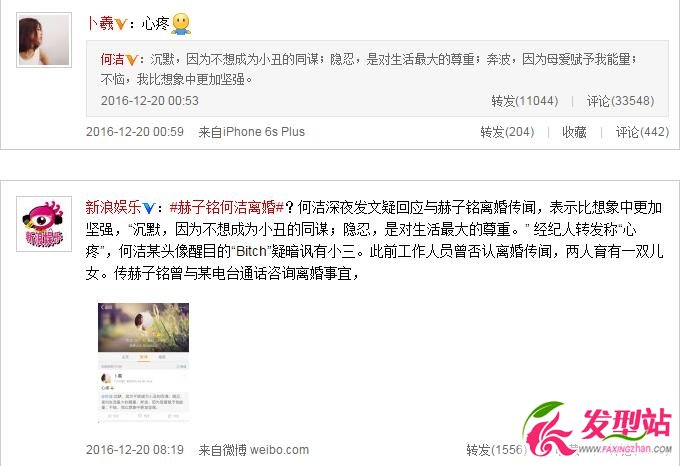The width and height of the screenshot is (681, 466).
Task: Click 转发(11044) in the quoted post
Action: (x=525, y=101)
